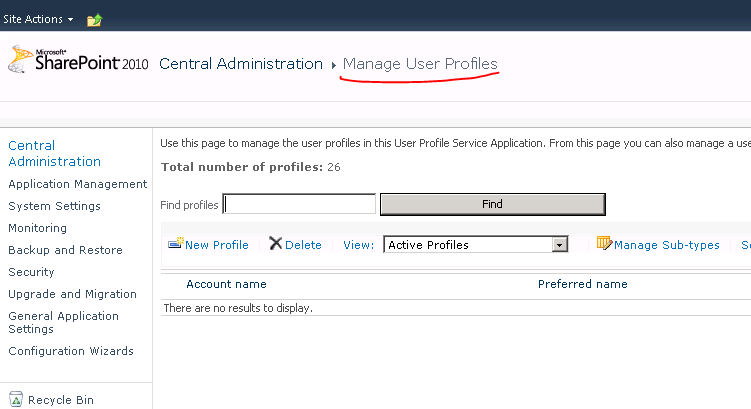
Task: Go to Application Management
Action: (77, 184)
